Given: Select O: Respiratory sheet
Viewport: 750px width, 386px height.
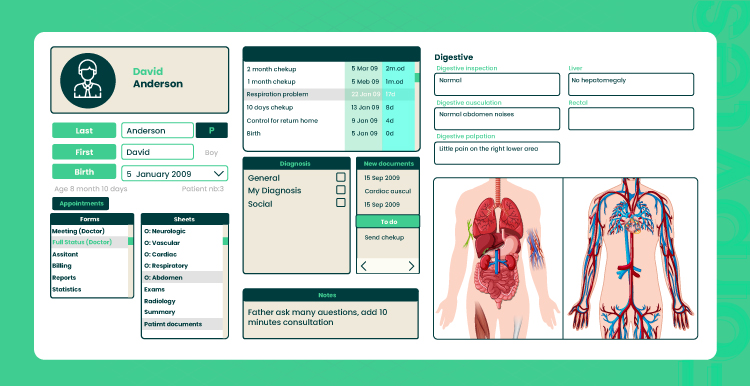Looking at the screenshot, I should (183, 265).
